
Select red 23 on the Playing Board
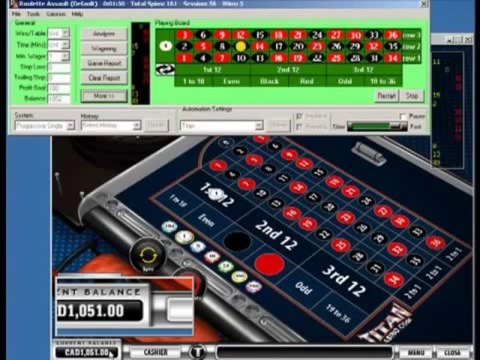tap(317, 46)
